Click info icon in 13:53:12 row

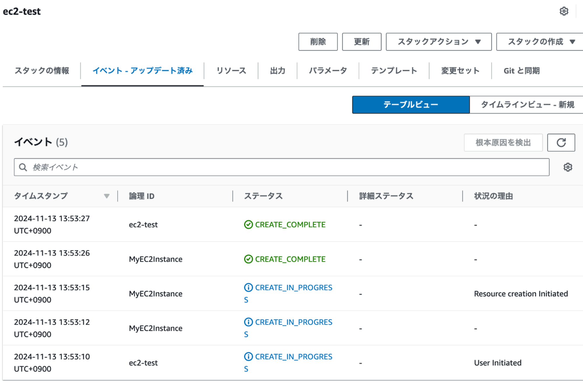248,322
